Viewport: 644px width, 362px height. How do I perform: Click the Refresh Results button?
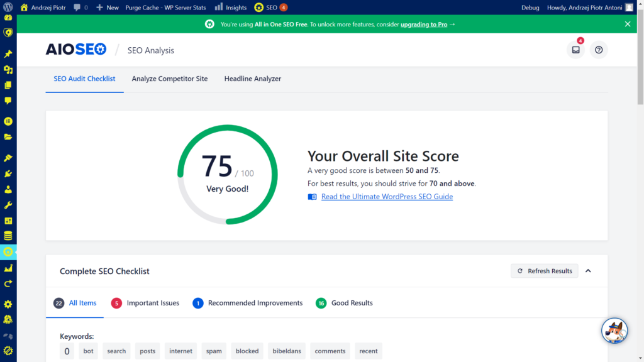(544, 271)
